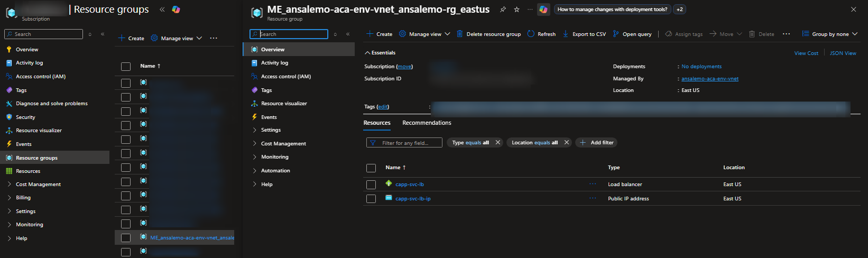The width and height of the screenshot is (868, 258).
Task: Click the ansalemo-aca-env-vnet Managed By link
Action: coord(709,79)
